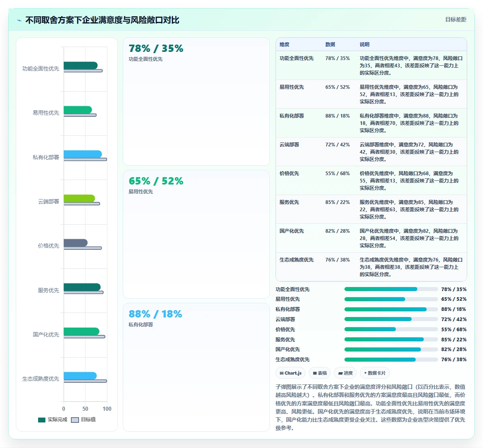
Task: Click the 功能全面性优先 progress bar
Action: [391, 289]
